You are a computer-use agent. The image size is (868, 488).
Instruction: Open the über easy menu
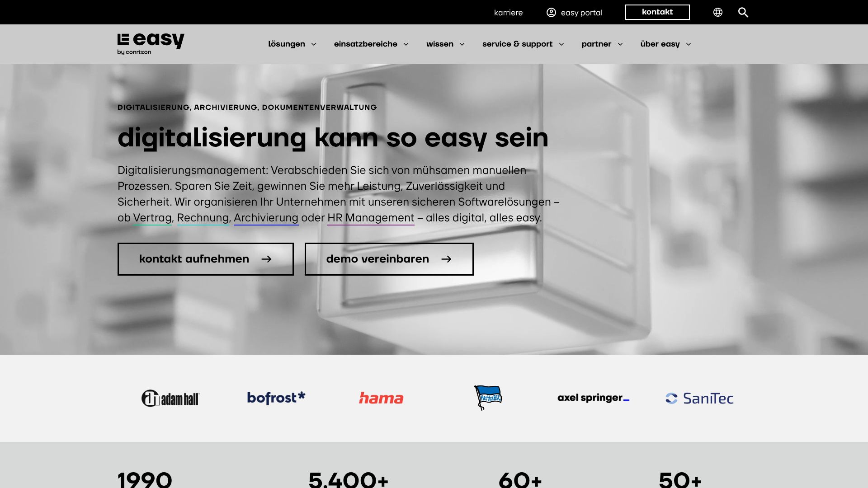click(665, 44)
